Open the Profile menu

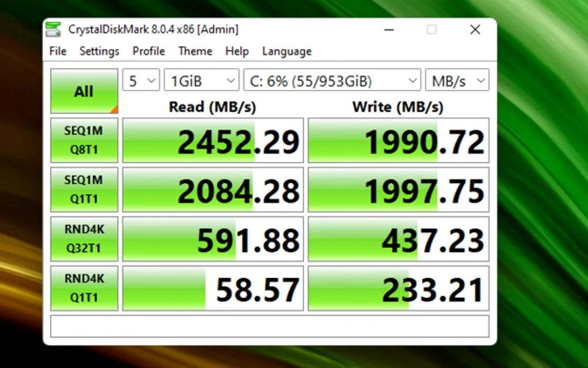point(149,51)
